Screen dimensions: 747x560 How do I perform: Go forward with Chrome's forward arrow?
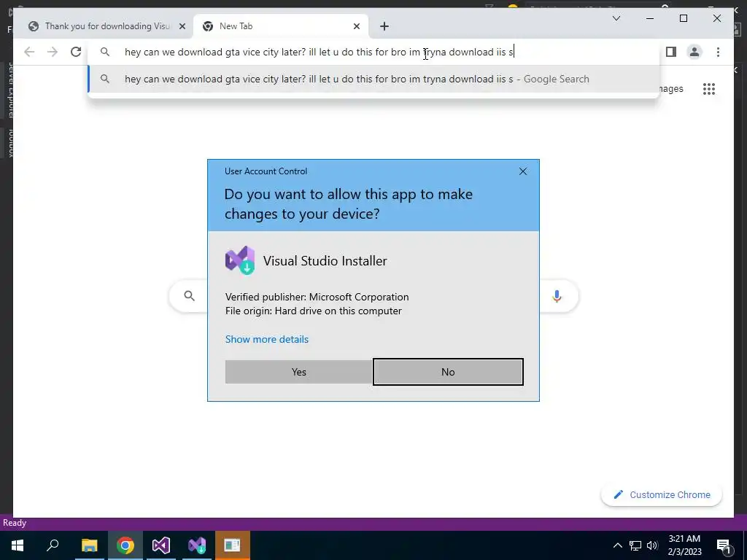click(53, 52)
